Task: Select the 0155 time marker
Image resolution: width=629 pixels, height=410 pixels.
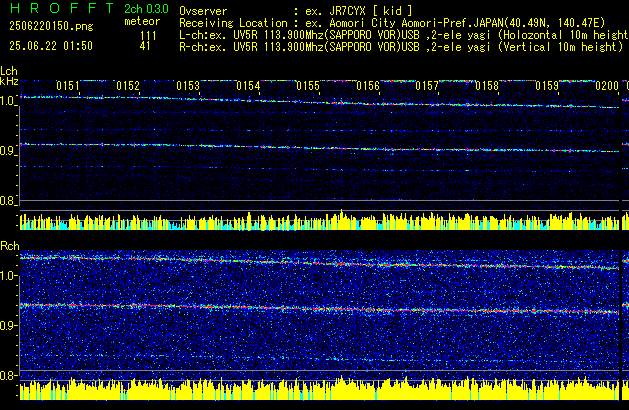Action: point(308,86)
